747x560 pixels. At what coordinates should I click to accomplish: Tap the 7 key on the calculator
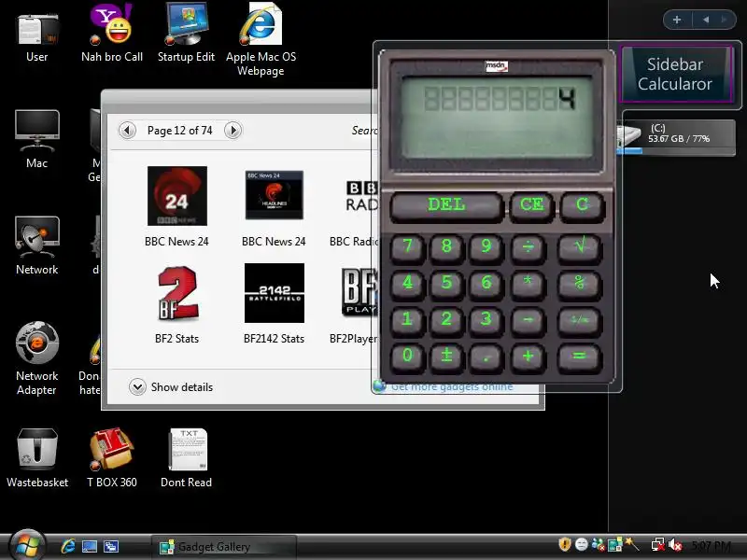pos(407,248)
